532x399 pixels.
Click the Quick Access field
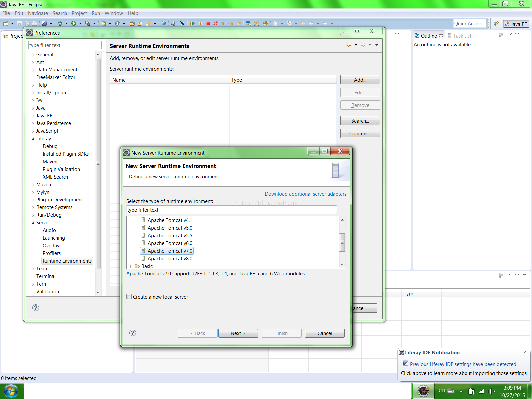469,24
